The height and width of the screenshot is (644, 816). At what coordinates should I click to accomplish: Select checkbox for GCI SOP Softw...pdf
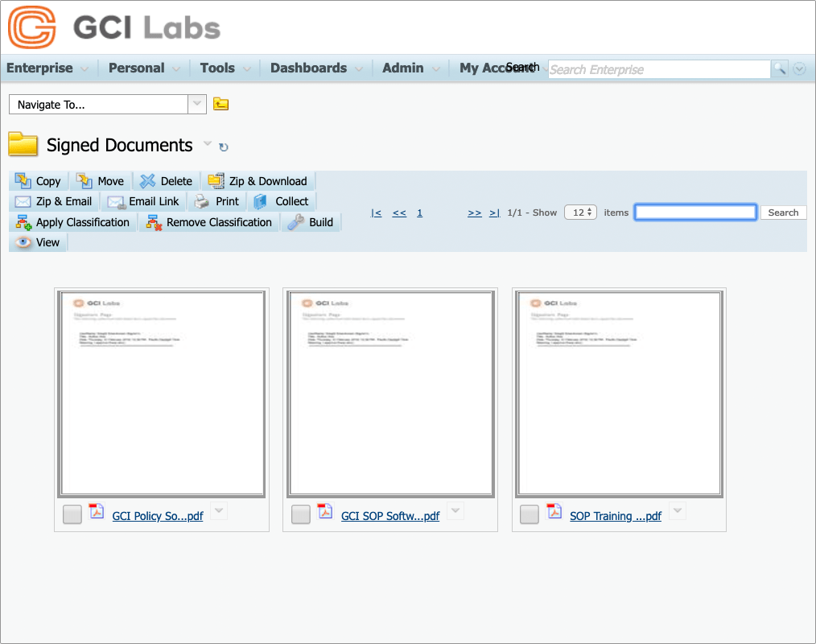click(x=301, y=514)
